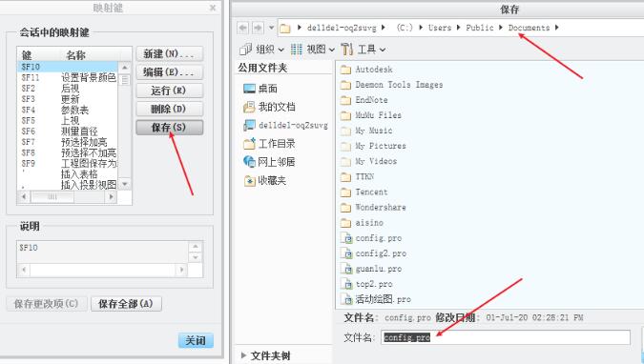The width and height of the screenshot is (644, 364).
Task: Click the forward navigation arrow in Save dialog
Action: coord(258,28)
